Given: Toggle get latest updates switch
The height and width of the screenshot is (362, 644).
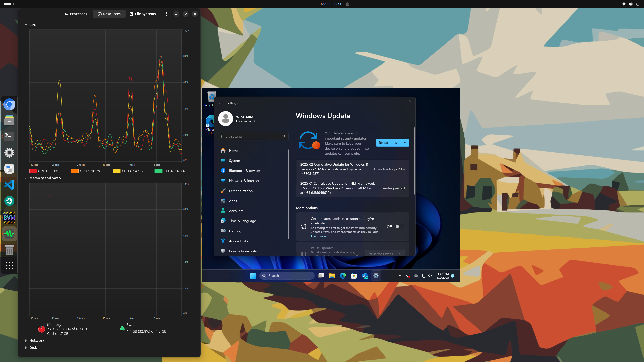Looking at the screenshot, I should tap(400, 227).
